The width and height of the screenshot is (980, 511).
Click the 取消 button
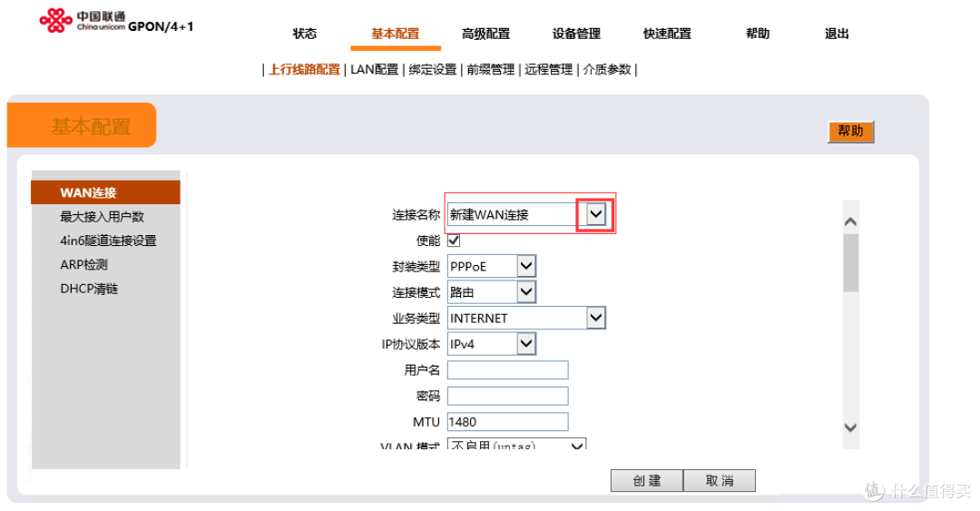(720, 480)
